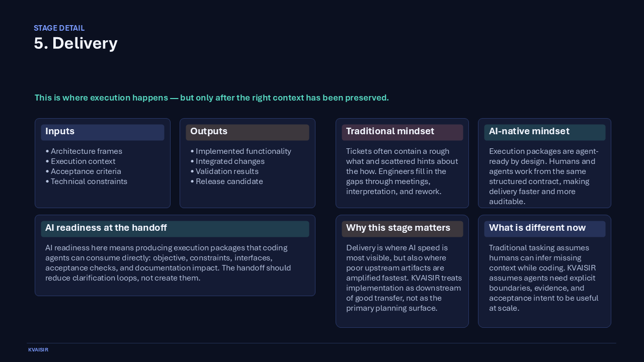Click the Implemented functionality bullet point
Image resolution: width=644 pixels, height=362 pixels.
point(244,151)
